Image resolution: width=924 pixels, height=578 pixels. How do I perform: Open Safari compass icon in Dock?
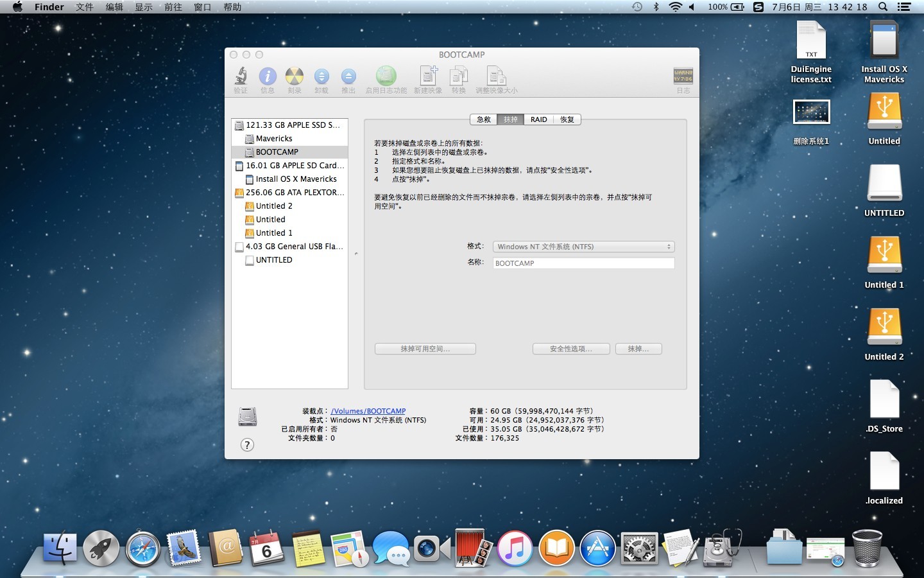pyautogui.click(x=142, y=548)
